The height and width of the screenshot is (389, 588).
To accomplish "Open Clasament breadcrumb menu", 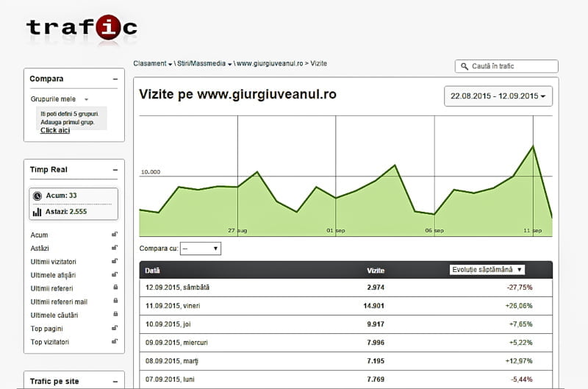I will [x=153, y=64].
